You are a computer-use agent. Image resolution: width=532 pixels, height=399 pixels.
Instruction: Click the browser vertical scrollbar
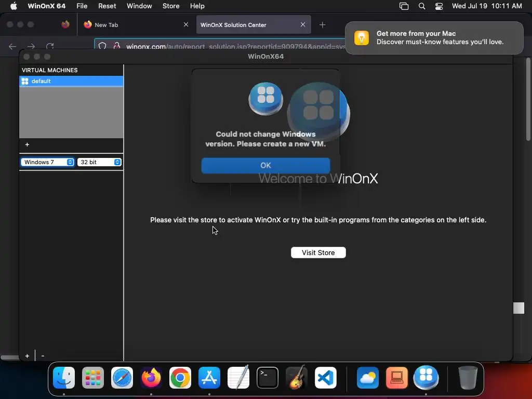(528, 99)
